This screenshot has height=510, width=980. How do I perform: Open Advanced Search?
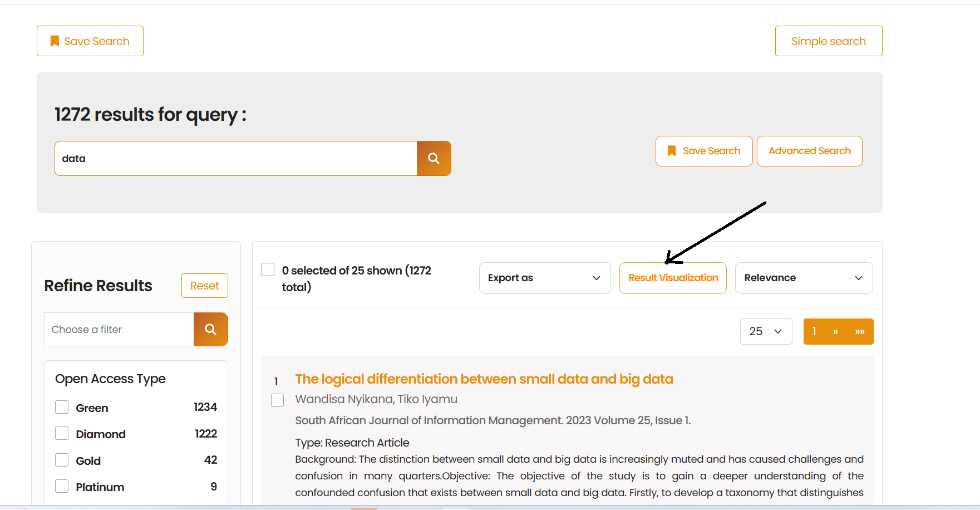pyautogui.click(x=810, y=151)
